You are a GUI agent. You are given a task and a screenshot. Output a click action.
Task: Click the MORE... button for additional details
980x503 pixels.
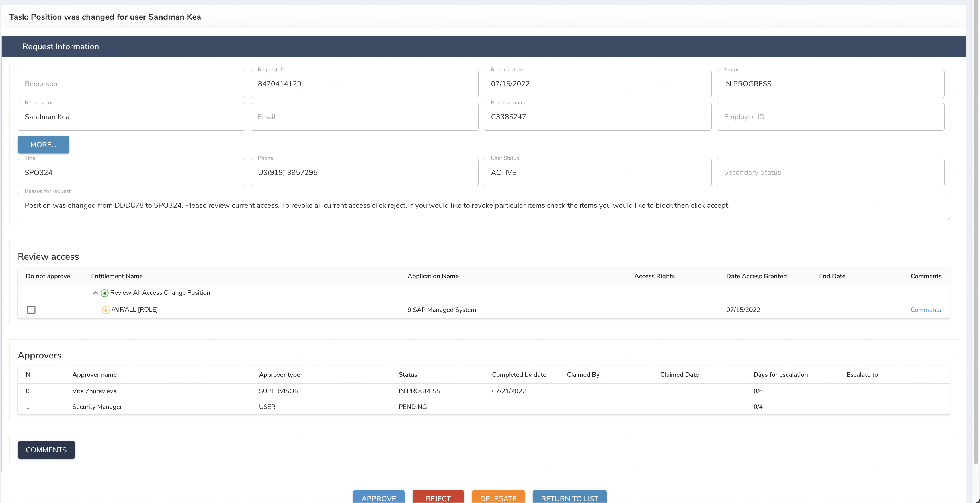tap(43, 144)
